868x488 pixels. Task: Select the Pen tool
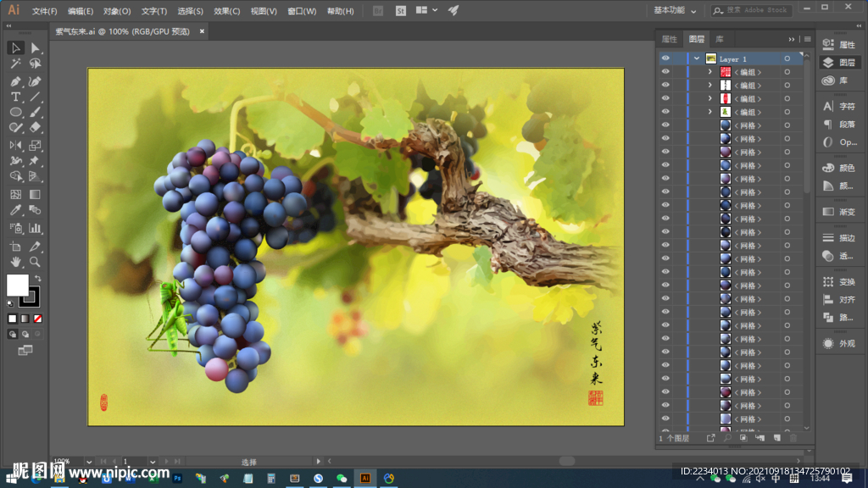(x=15, y=82)
